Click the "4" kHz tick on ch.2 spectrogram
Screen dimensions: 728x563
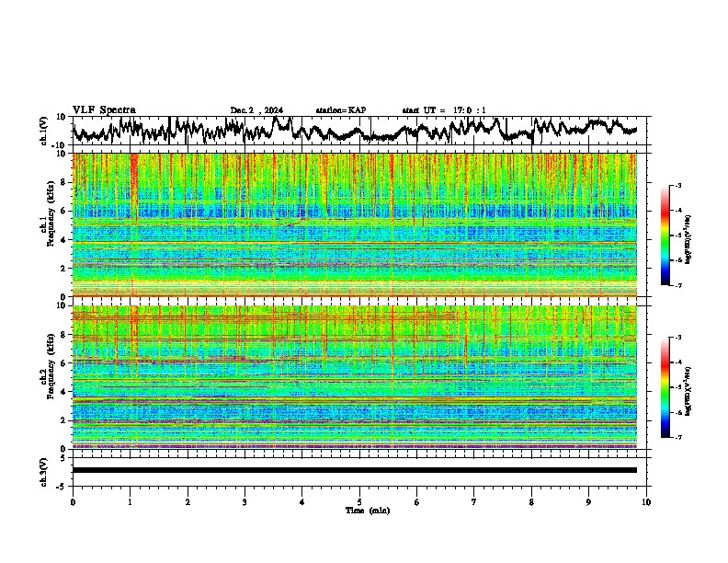pyautogui.click(x=64, y=392)
